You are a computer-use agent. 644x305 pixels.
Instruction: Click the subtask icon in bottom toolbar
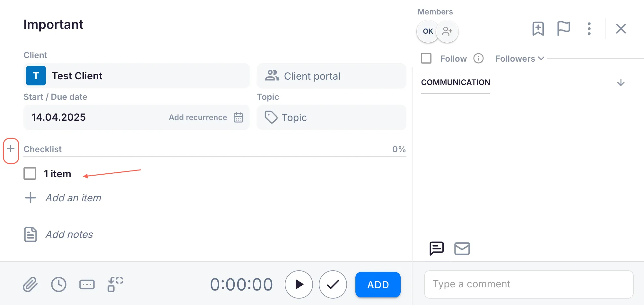[x=115, y=284]
